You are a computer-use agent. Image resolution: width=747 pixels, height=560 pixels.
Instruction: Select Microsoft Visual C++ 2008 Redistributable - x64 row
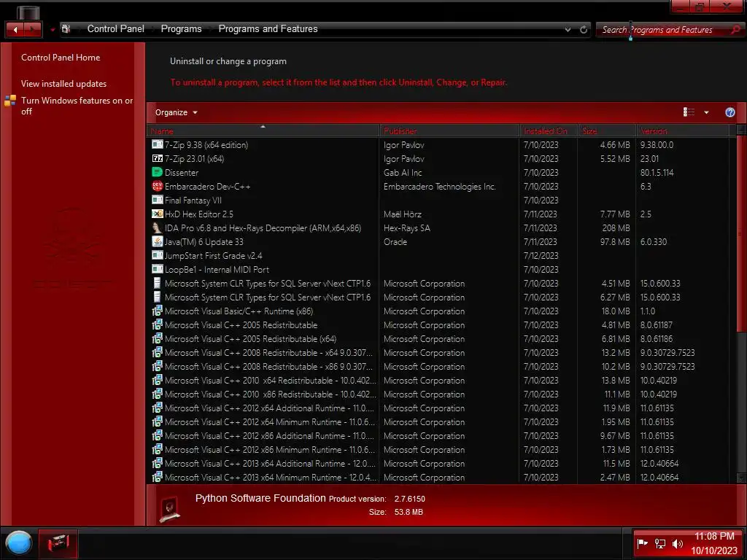click(441, 352)
